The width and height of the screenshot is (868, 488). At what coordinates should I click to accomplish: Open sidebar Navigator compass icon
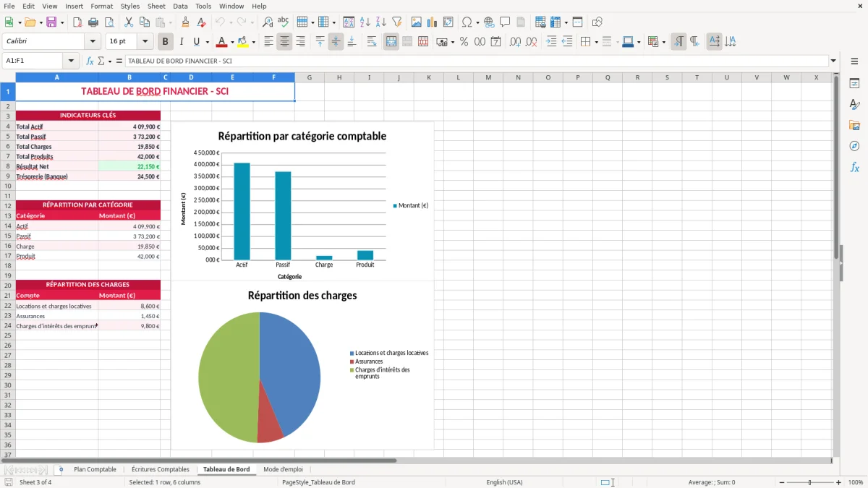click(x=854, y=146)
